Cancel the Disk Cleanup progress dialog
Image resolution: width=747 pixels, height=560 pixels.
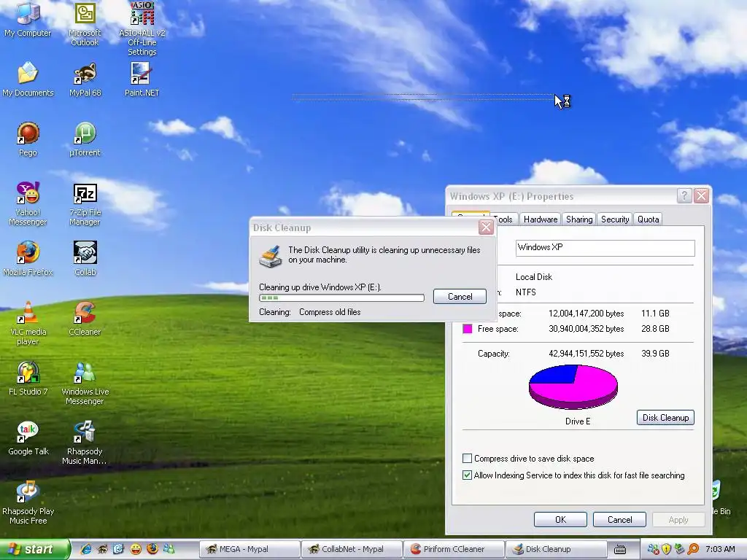click(460, 296)
